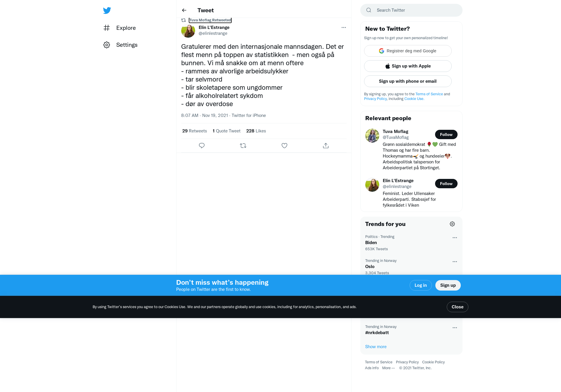Click the Search Twitter field
The width and height of the screenshot is (561, 392).
pos(411,10)
